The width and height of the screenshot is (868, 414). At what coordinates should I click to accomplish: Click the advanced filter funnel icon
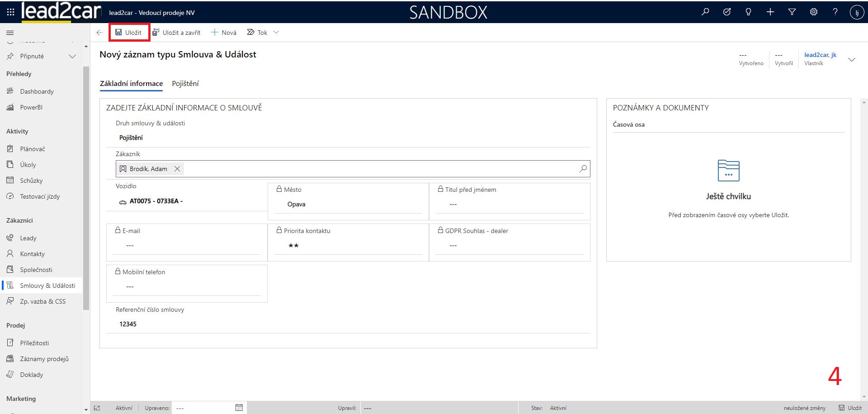pyautogui.click(x=792, y=12)
